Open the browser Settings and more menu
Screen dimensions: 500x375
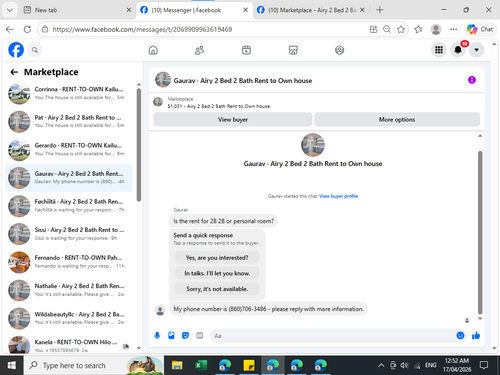(453, 29)
